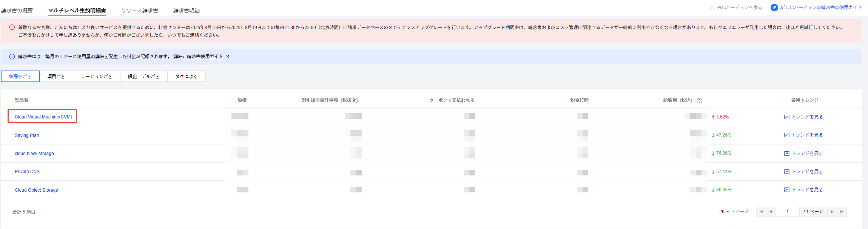Open the 請求書使用ガイド link
Viewport: 868px width, 229px height.
pos(205,57)
